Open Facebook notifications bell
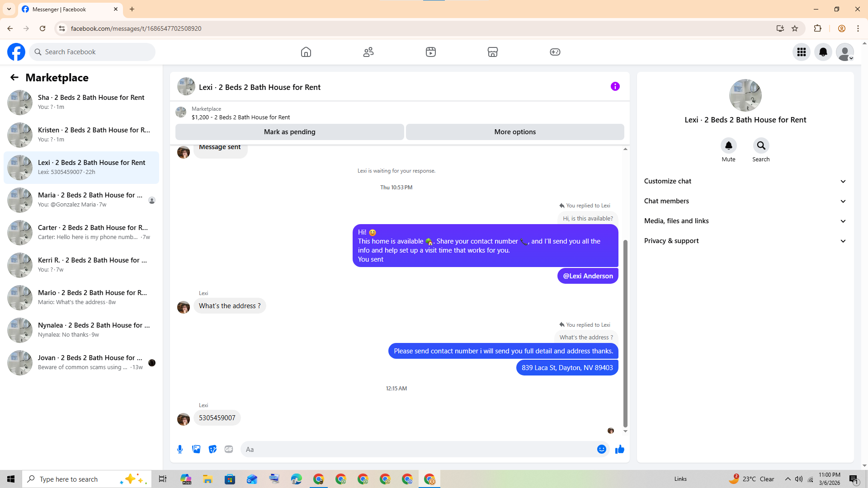 (x=823, y=52)
